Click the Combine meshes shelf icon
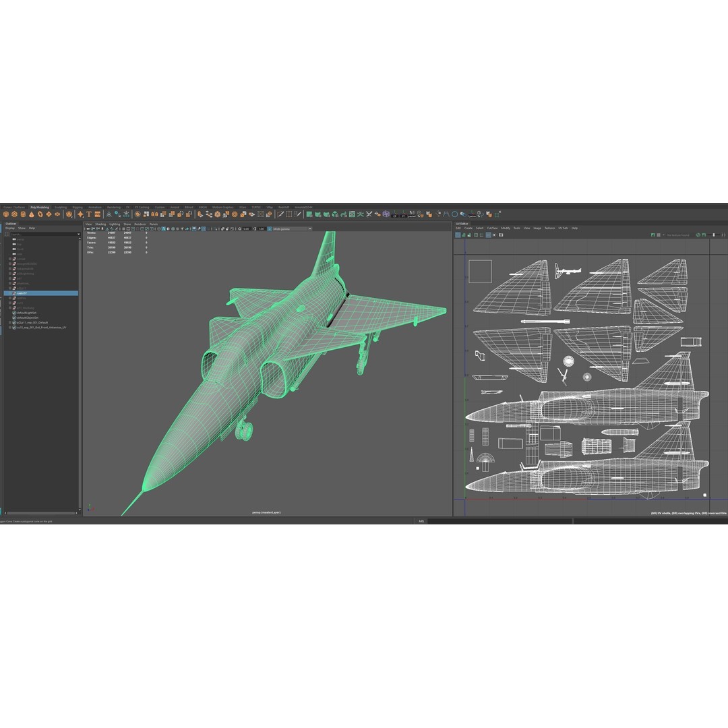Screen dimensions: 728x728 tap(138, 214)
